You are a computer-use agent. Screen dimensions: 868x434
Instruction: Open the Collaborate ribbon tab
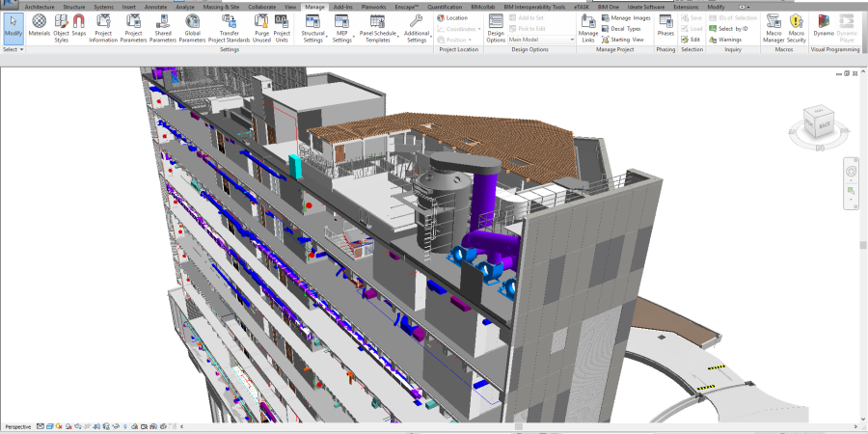click(x=260, y=7)
